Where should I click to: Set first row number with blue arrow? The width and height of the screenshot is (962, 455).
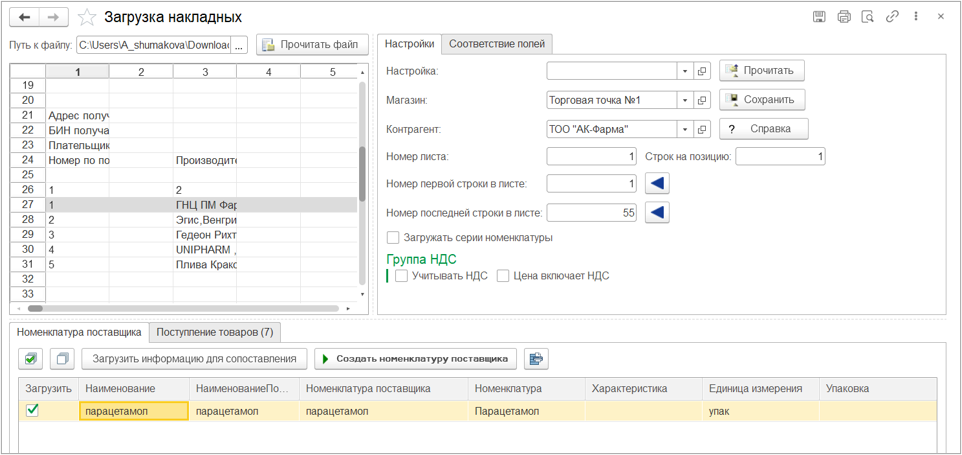click(657, 183)
